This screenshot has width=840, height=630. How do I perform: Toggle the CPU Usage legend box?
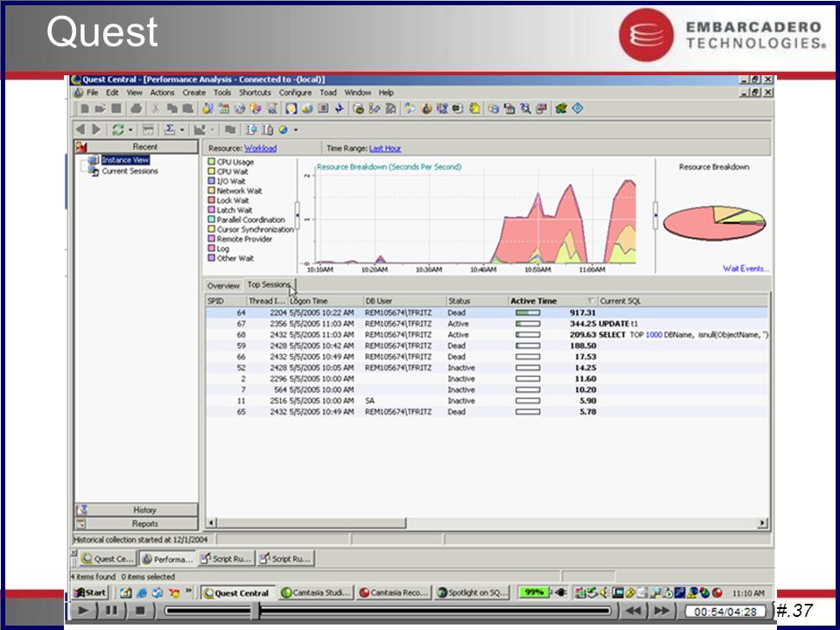tap(211, 162)
